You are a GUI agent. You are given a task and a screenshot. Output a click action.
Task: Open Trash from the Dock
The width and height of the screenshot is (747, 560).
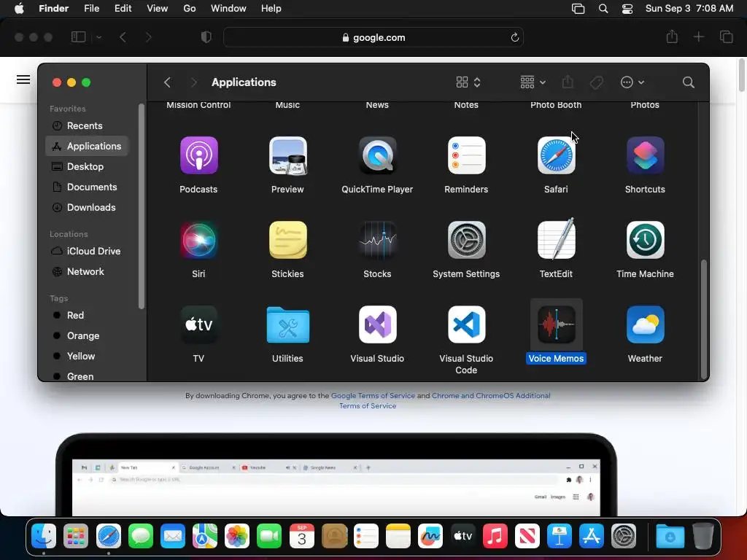pos(703,537)
